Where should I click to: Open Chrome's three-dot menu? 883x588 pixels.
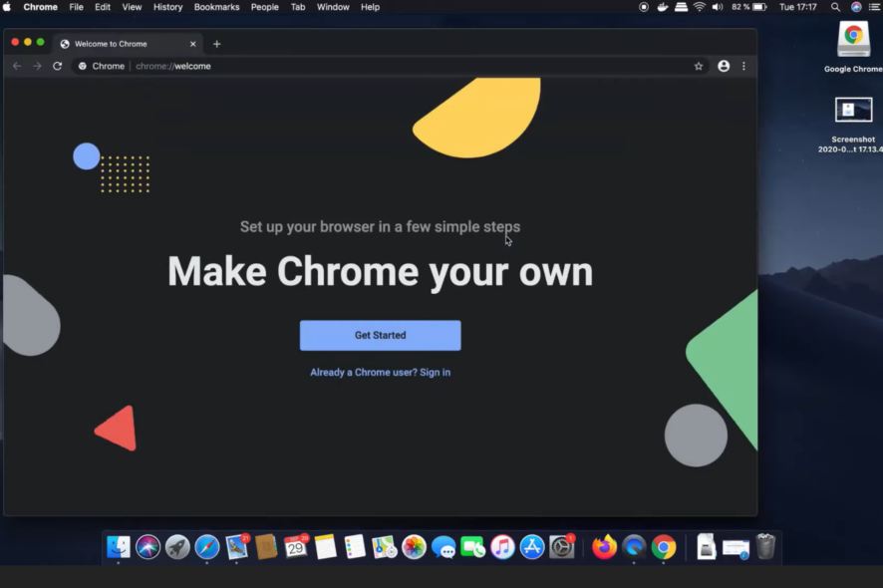(743, 66)
